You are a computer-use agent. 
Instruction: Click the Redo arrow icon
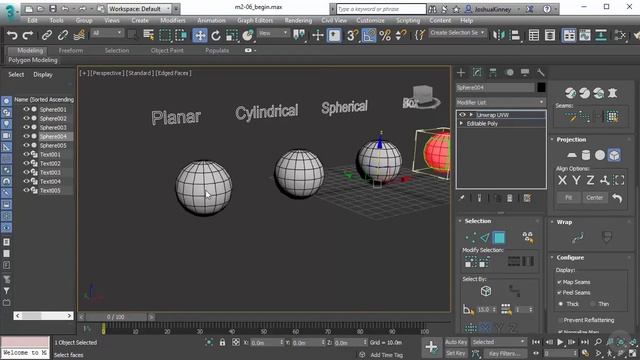point(28,36)
